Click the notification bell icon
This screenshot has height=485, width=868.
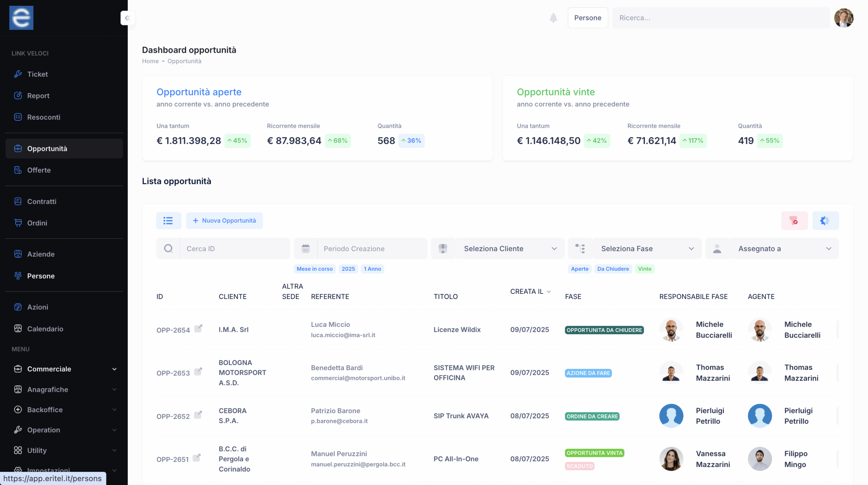tap(553, 18)
